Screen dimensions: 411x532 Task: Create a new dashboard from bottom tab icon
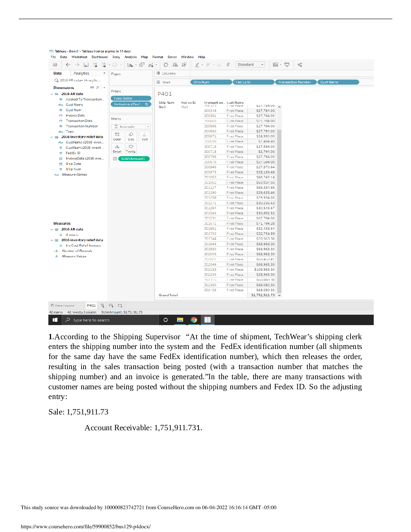point(111,306)
